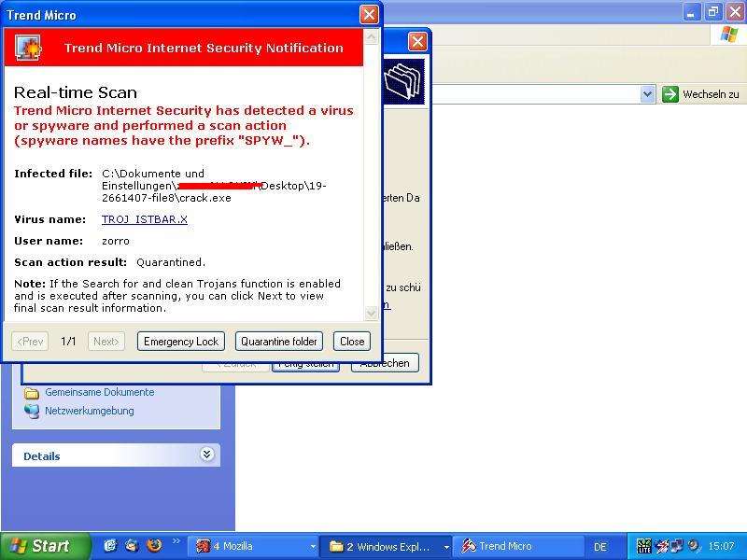Open the TROJ_ISTBAR.X virus info link
Screen dimensions: 747x560
tap(145, 219)
